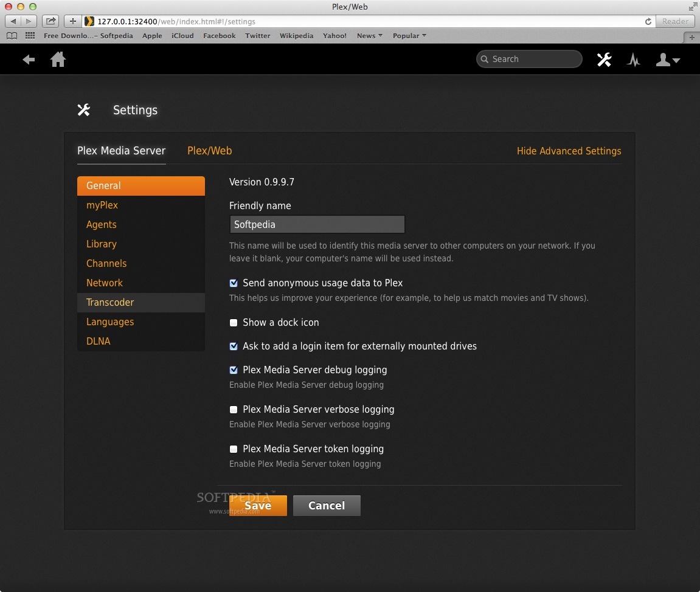
Task: Open the activity pulse icon
Action: click(634, 60)
